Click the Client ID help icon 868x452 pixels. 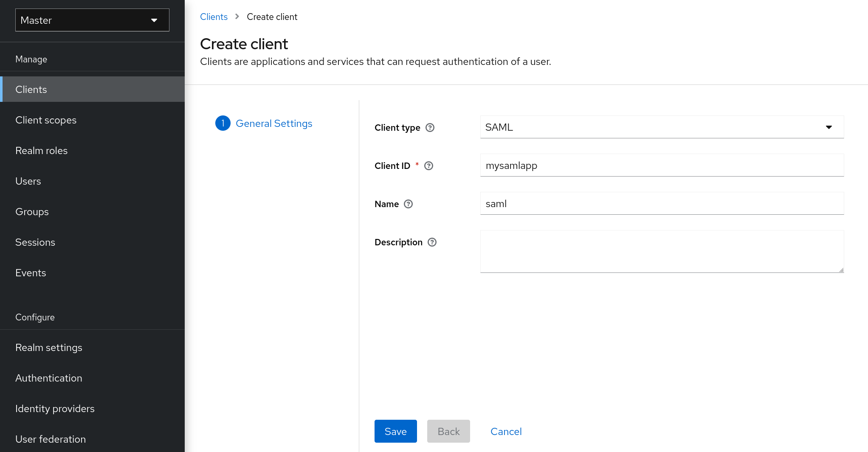point(428,166)
